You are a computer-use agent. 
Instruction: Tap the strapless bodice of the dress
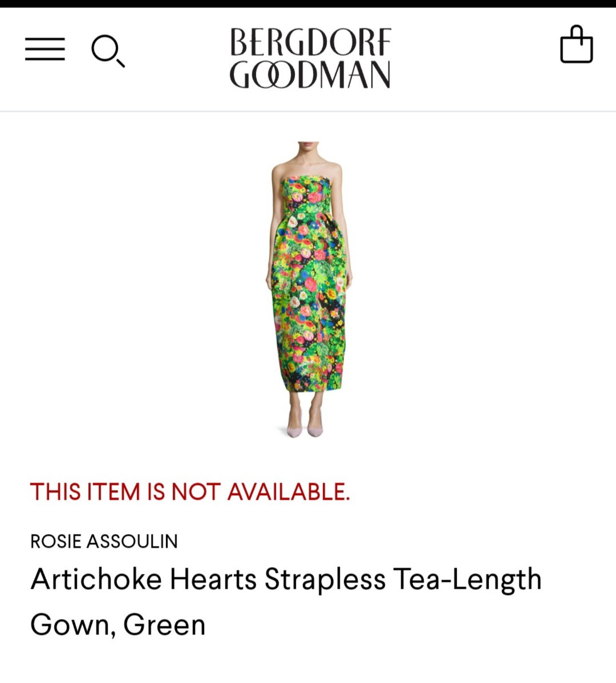[x=306, y=193]
